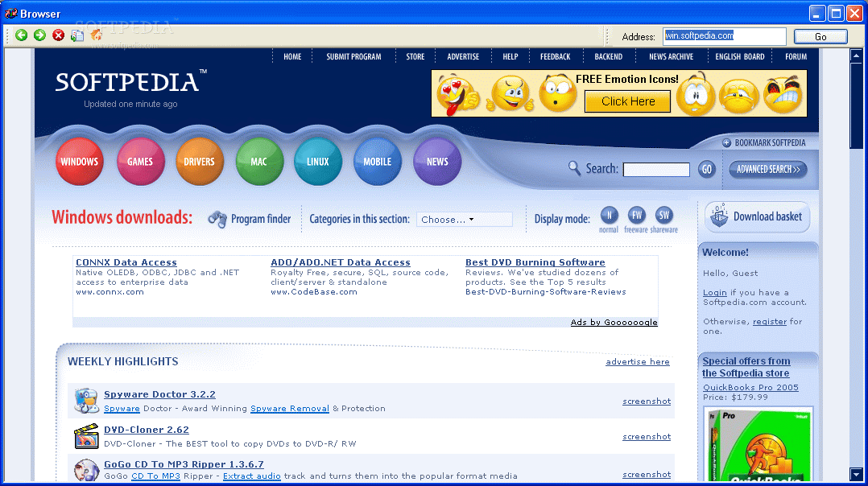Screen dimensions: 868x486
Task: Click the GoGo CD To MP3 Ripper icon
Action: coord(86,470)
